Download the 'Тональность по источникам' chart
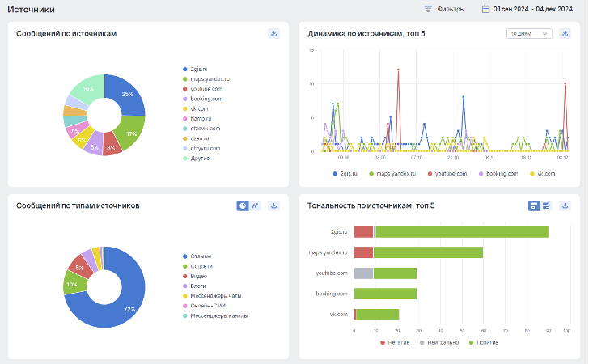This screenshot has width=589, height=364. pos(565,205)
